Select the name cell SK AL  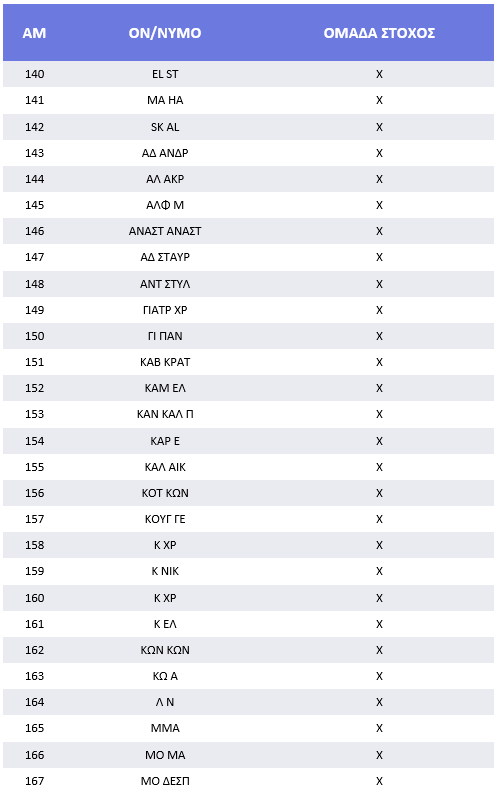[165, 127]
